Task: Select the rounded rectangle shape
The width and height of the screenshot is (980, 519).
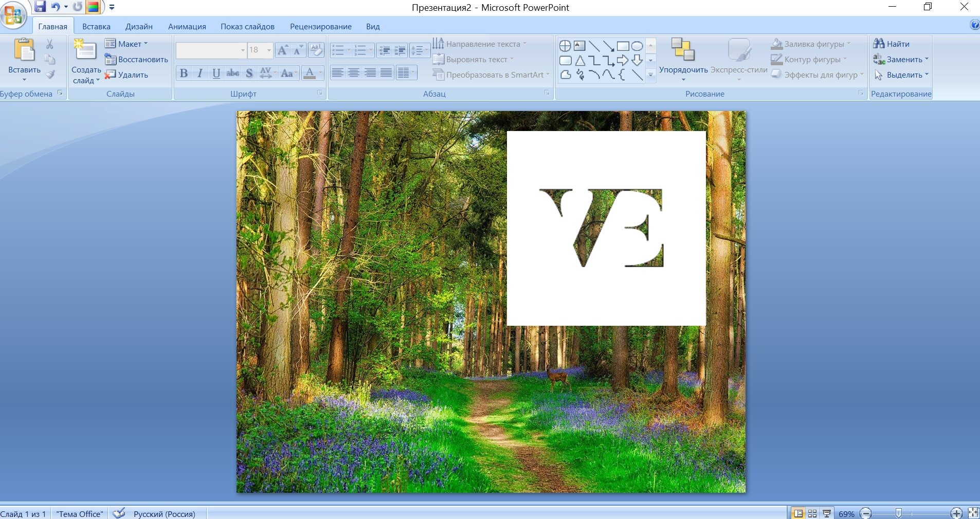Action: pos(565,60)
